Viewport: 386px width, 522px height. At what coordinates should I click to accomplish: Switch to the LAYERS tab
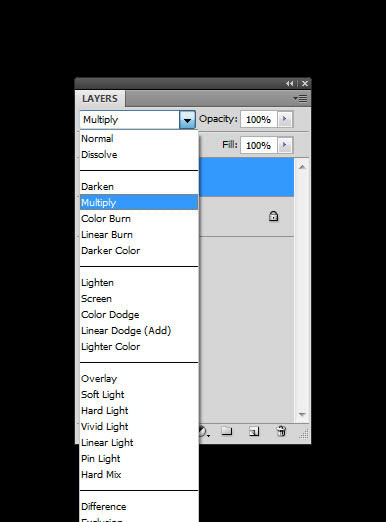click(100, 99)
